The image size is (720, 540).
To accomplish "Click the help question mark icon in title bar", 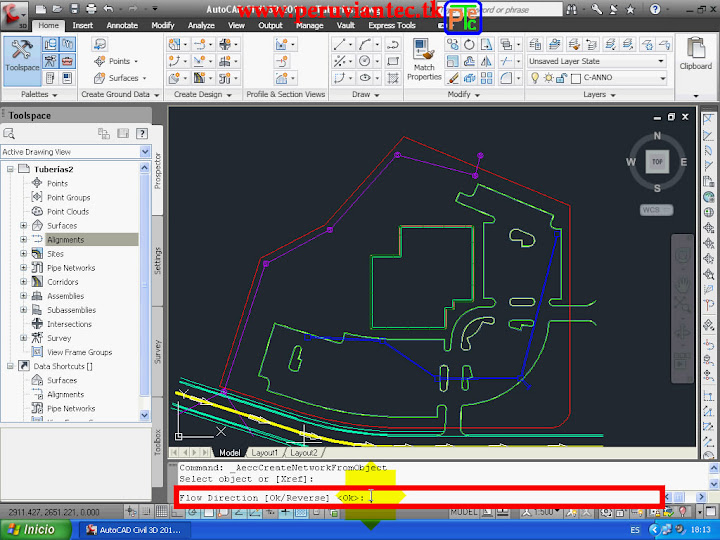I will [655, 9].
